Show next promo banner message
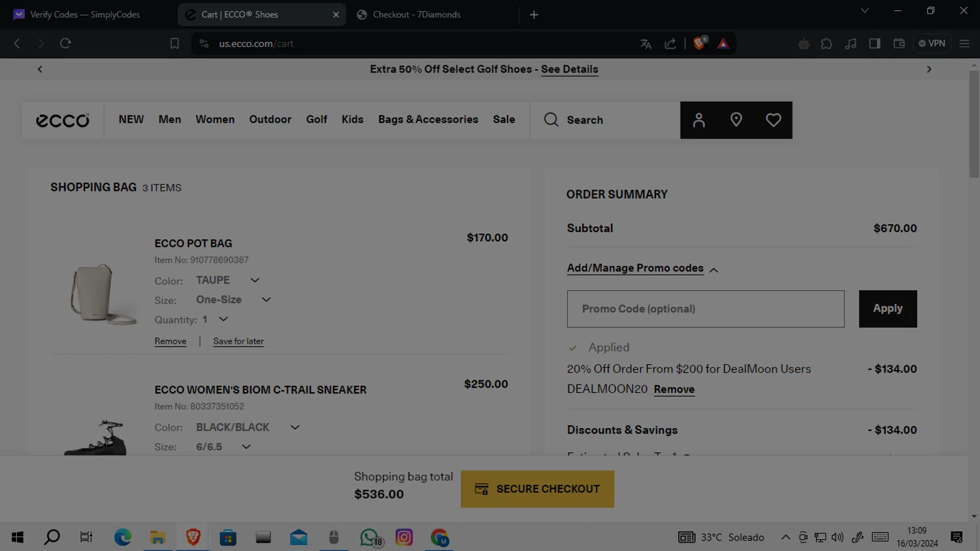Image resolution: width=980 pixels, height=551 pixels. coord(929,69)
